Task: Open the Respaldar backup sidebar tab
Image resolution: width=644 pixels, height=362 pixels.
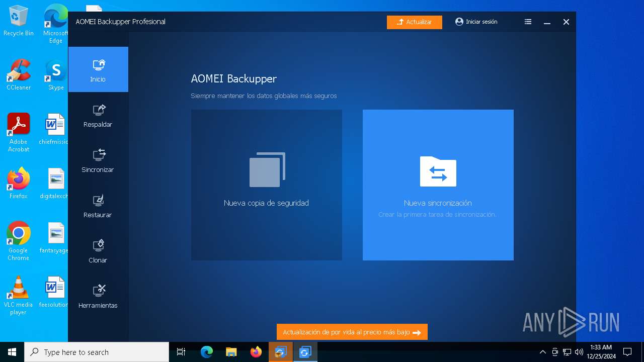Action: (x=98, y=115)
